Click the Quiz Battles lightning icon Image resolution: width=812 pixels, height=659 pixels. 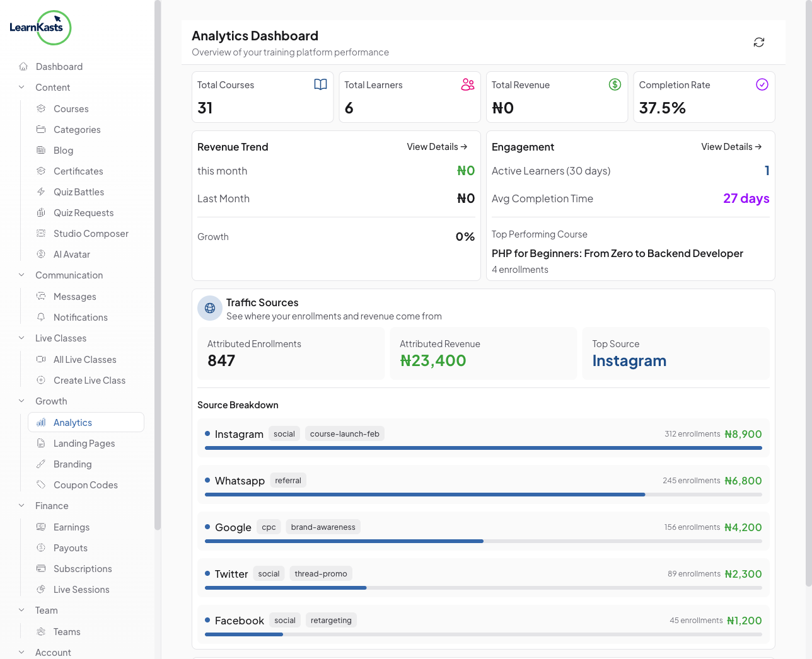40,192
